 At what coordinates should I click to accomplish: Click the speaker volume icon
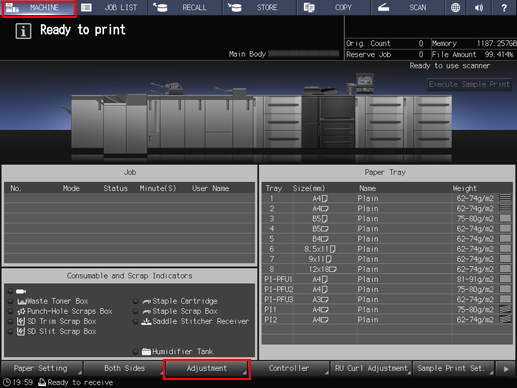(x=479, y=7)
